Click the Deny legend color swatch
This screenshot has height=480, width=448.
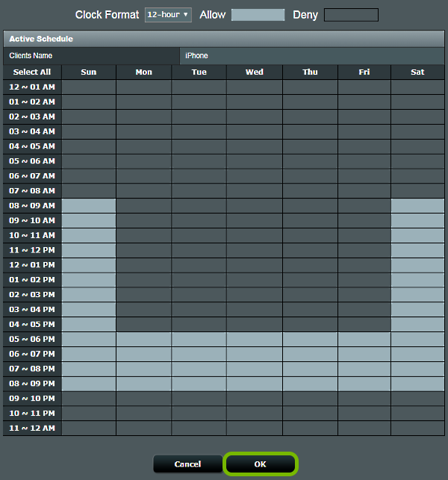(x=351, y=15)
